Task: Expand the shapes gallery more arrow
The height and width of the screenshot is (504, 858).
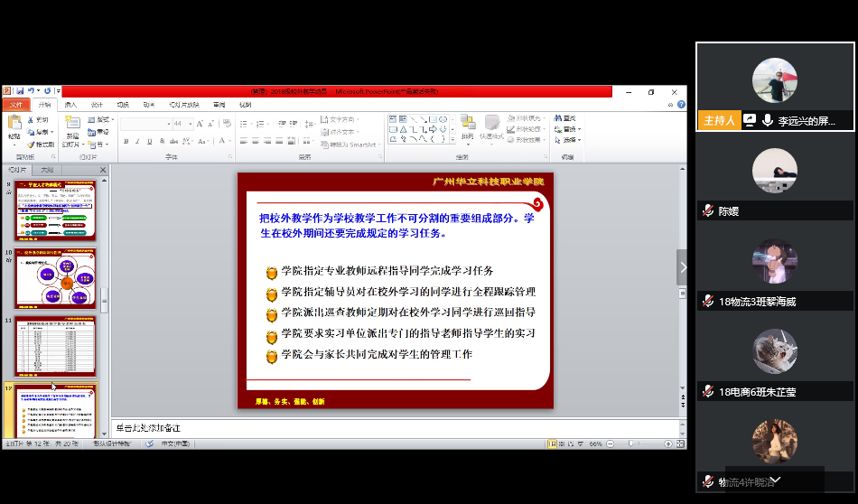Action: (452, 140)
